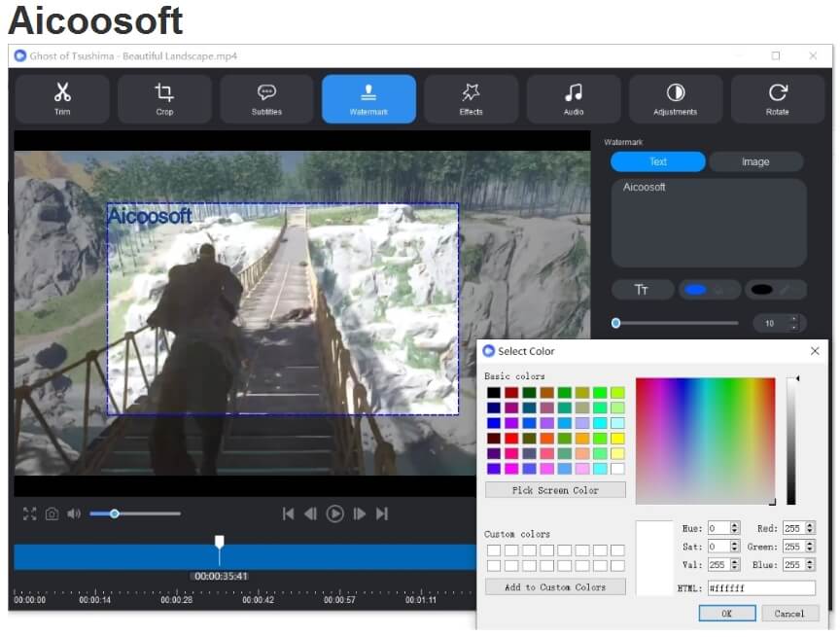The width and height of the screenshot is (840, 637).
Task: Decrement the Blue spinner arrow
Action: 810,568
